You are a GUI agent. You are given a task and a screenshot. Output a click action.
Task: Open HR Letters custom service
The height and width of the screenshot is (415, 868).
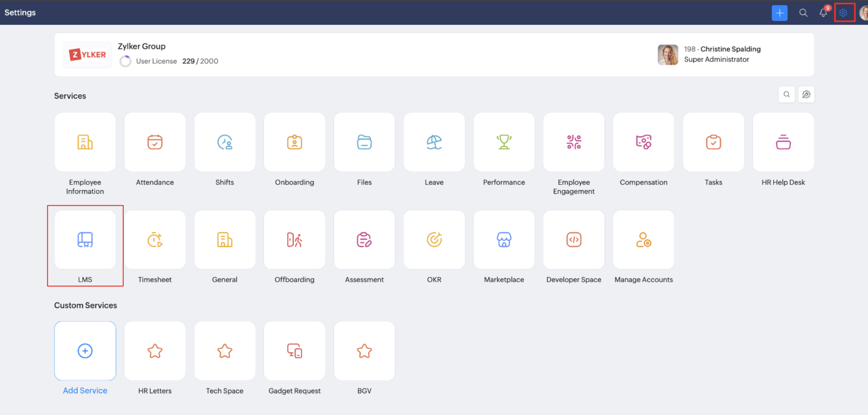(x=155, y=351)
